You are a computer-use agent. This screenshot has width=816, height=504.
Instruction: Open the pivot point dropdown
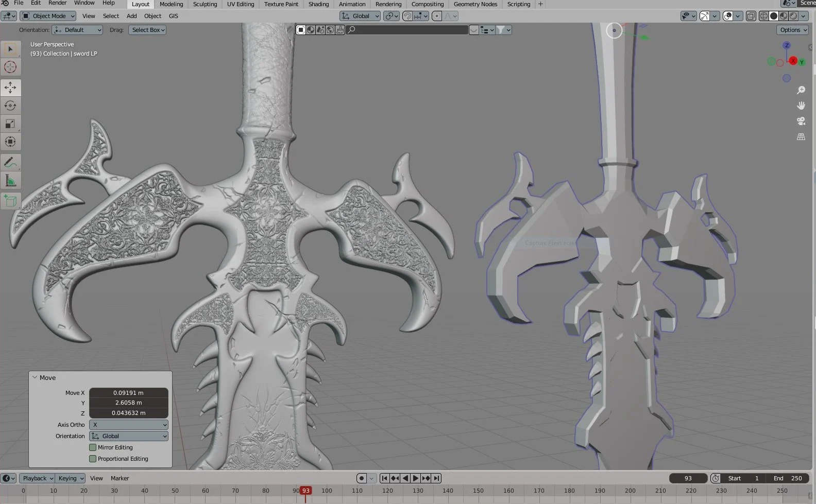[391, 16]
